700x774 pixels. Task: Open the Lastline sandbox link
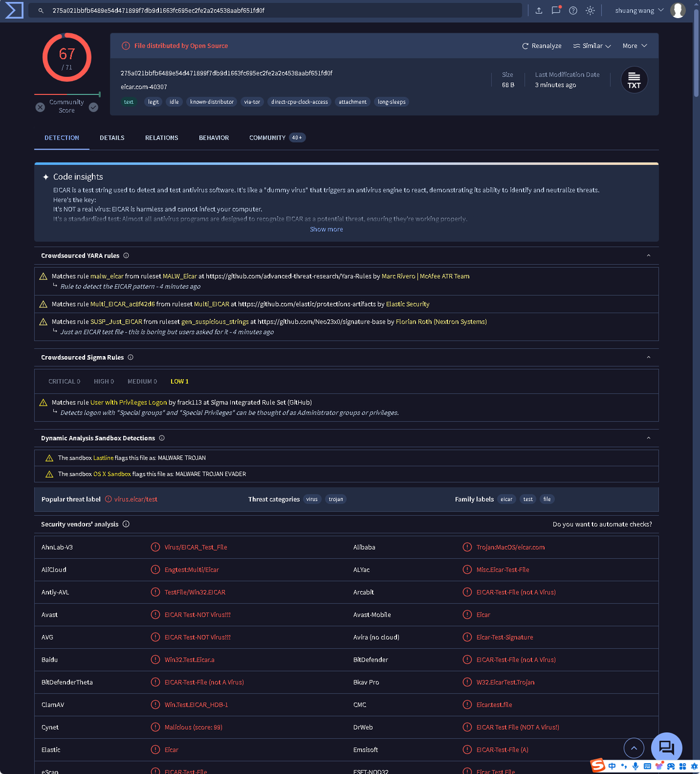tap(103, 458)
